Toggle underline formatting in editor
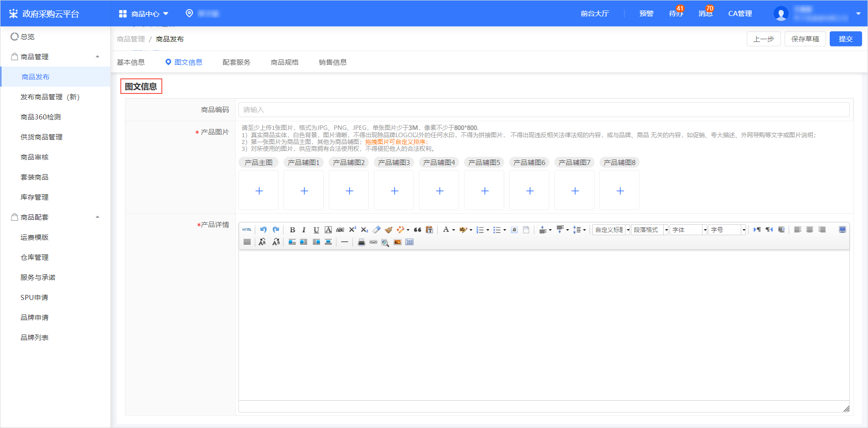The image size is (868, 428). 316,230
